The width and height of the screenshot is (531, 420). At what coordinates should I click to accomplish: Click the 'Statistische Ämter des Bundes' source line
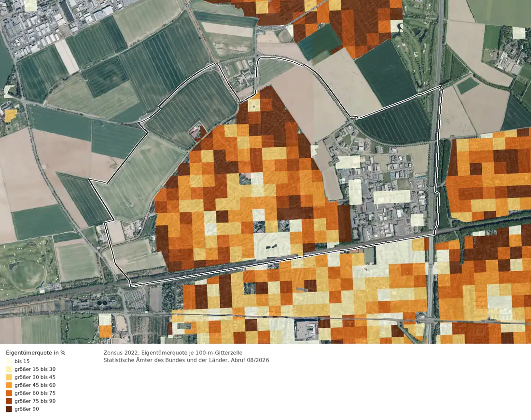186,360
